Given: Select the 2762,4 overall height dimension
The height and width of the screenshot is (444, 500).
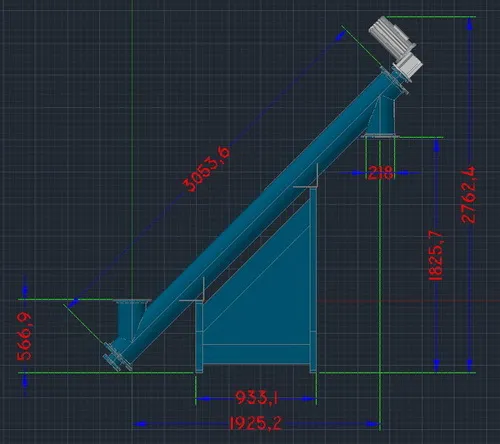Looking at the screenshot, I should (x=469, y=195).
